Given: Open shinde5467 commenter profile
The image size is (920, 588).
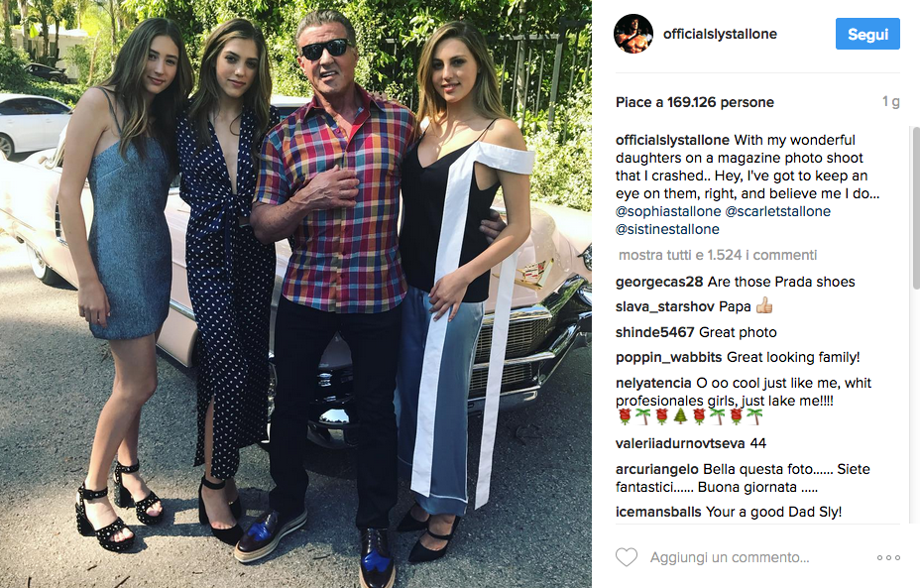Looking at the screenshot, I should click(654, 333).
